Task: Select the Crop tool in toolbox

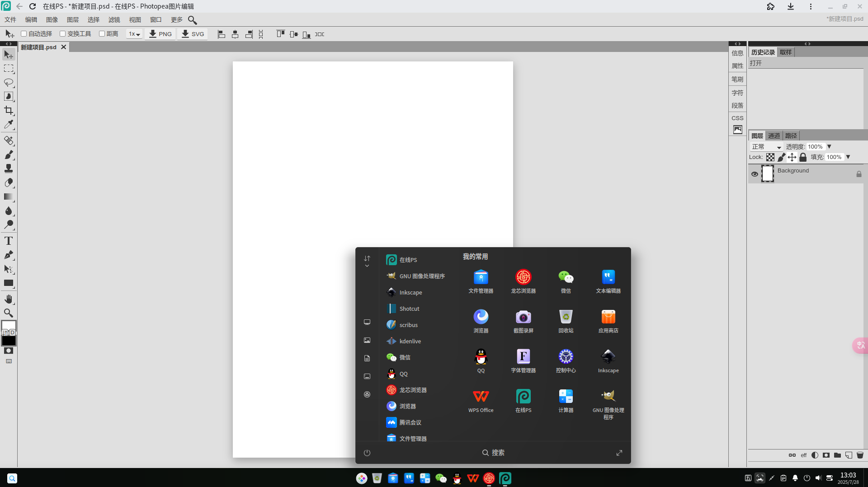Action: pos(9,111)
